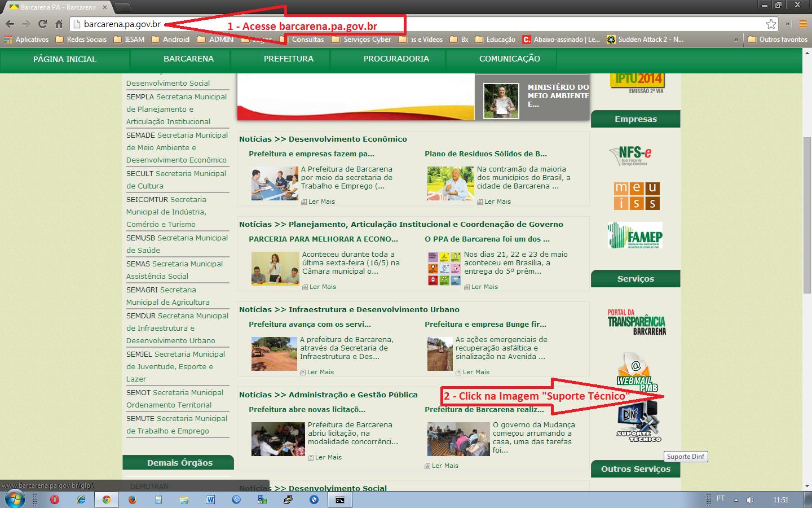Open Windows Explorer folder on taskbar
This screenshot has width=812, height=508.
184,500
